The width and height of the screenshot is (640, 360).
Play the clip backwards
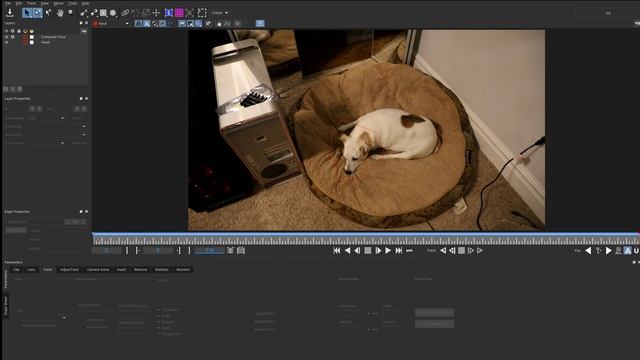[347, 251]
